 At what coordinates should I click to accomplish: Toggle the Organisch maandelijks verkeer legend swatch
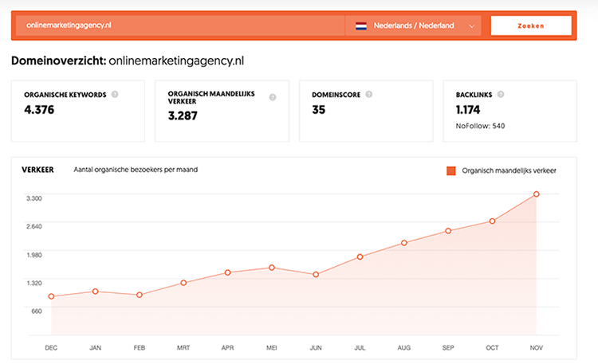coord(450,170)
